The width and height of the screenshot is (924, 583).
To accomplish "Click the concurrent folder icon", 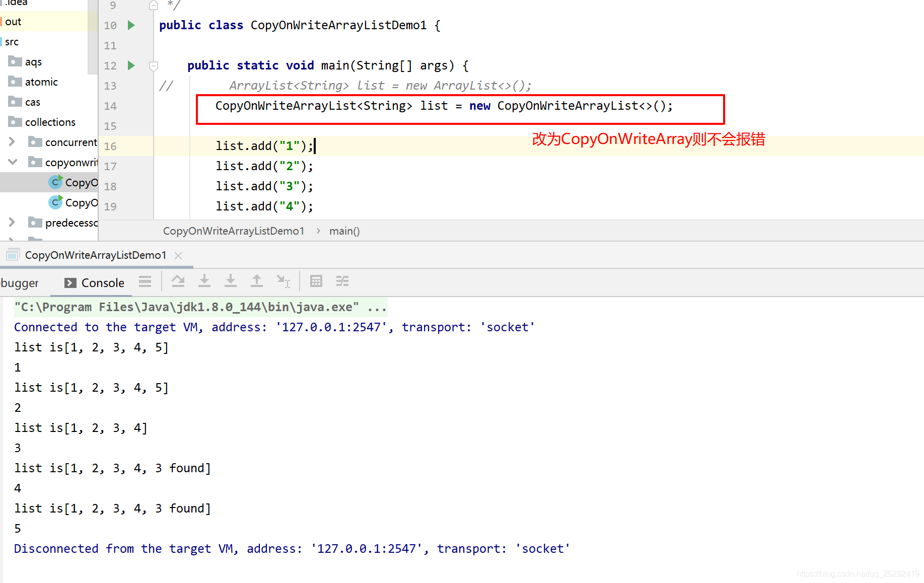I will tap(35, 142).
